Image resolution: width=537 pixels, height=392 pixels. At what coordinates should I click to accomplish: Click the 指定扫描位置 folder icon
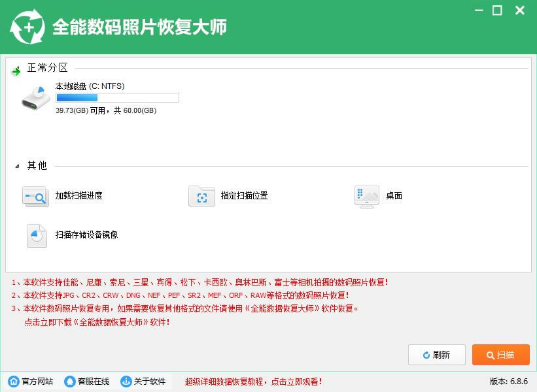(201, 197)
